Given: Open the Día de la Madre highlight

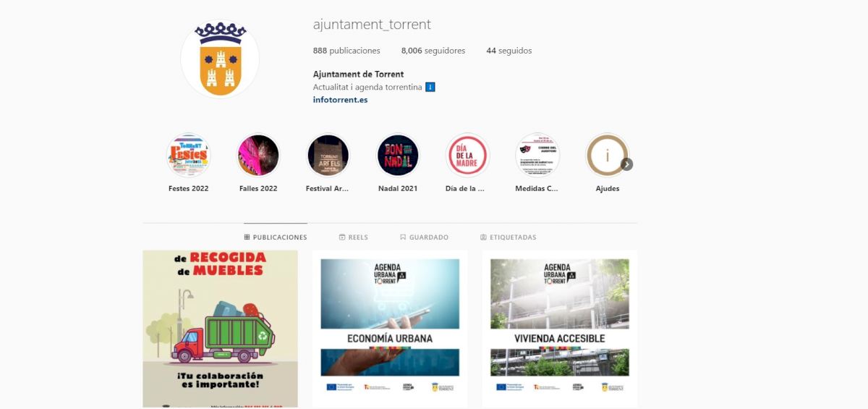Looking at the screenshot, I should pyautogui.click(x=467, y=155).
